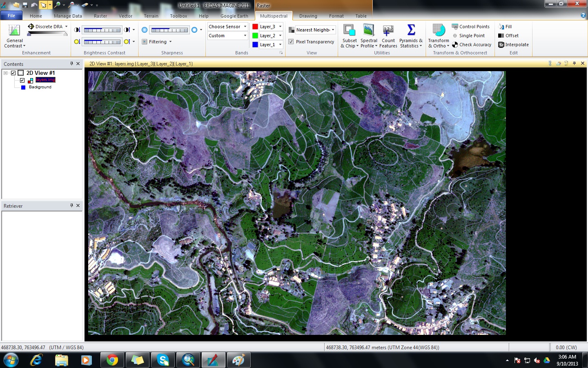Open the Spectral Profile tool
This screenshot has width=588, height=368.
tap(369, 36)
